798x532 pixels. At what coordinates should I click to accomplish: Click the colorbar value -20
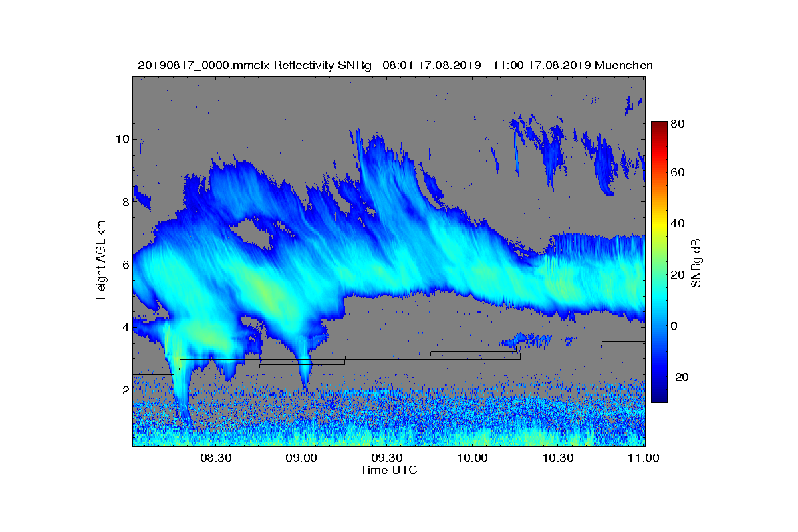click(680, 377)
